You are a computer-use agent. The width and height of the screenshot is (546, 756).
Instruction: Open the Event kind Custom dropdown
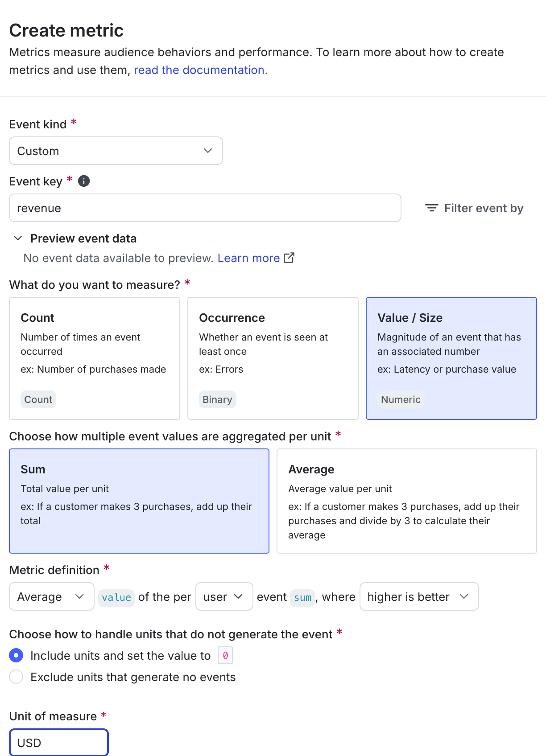pyautogui.click(x=116, y=151)
